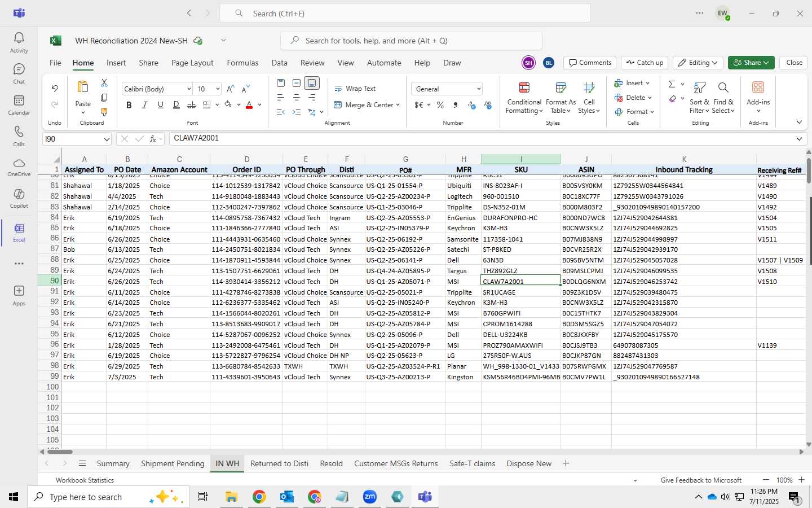This screenshot has height=508, width=812.
Task: Decrease font size icon
Action: point(245,89)
